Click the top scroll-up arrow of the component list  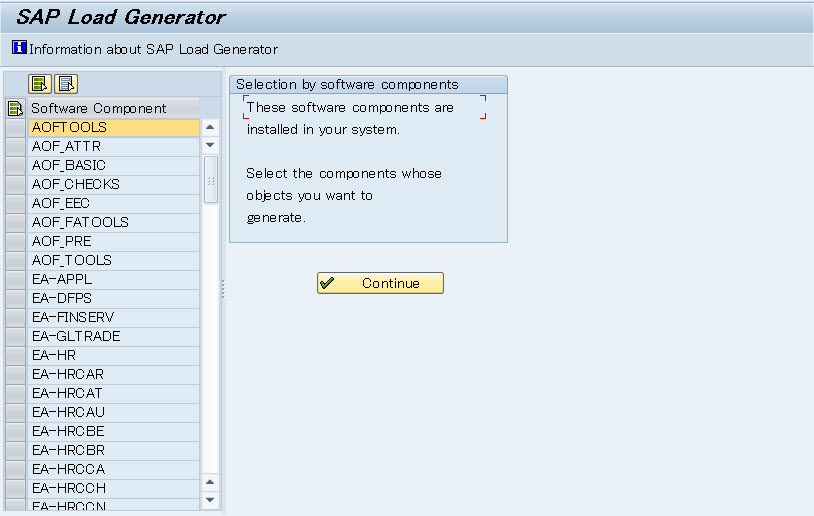click(210, 127)
